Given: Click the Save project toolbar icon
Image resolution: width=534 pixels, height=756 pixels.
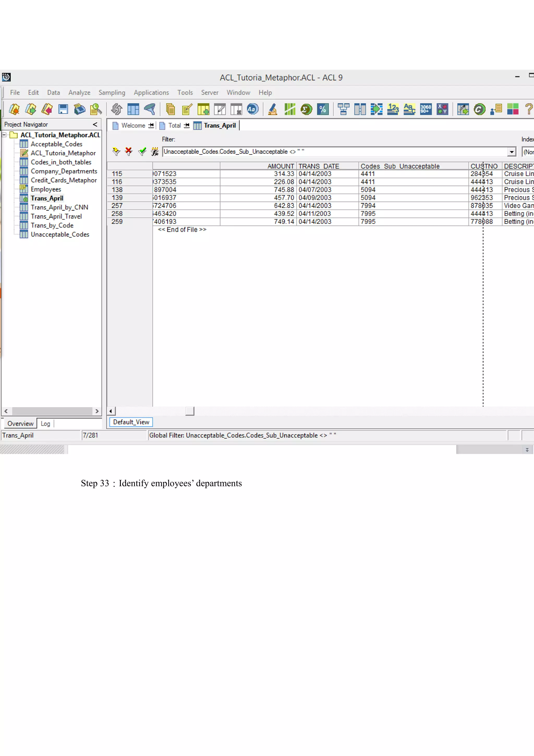Looking at the screenshot, I should coord(63,109).
